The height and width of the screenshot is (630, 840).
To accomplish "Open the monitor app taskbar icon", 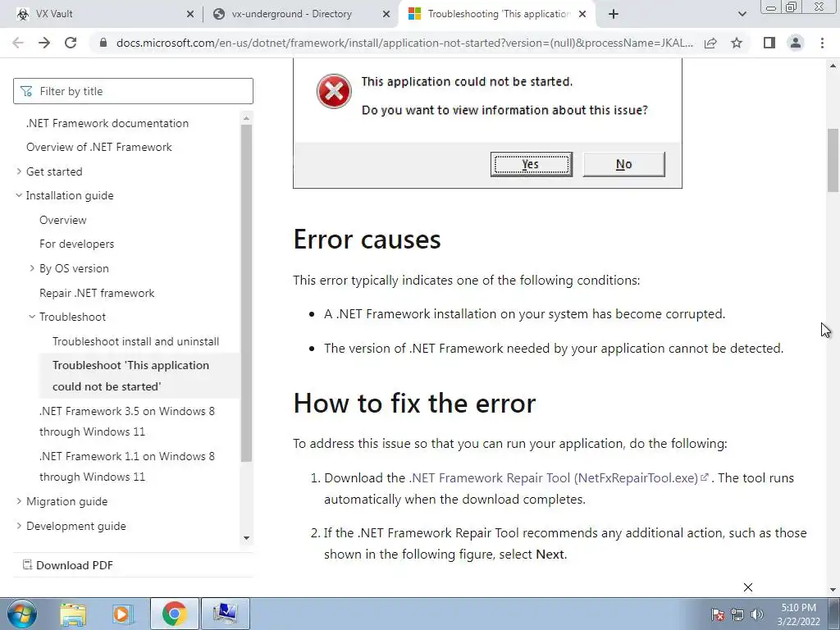I will (226, 614).
